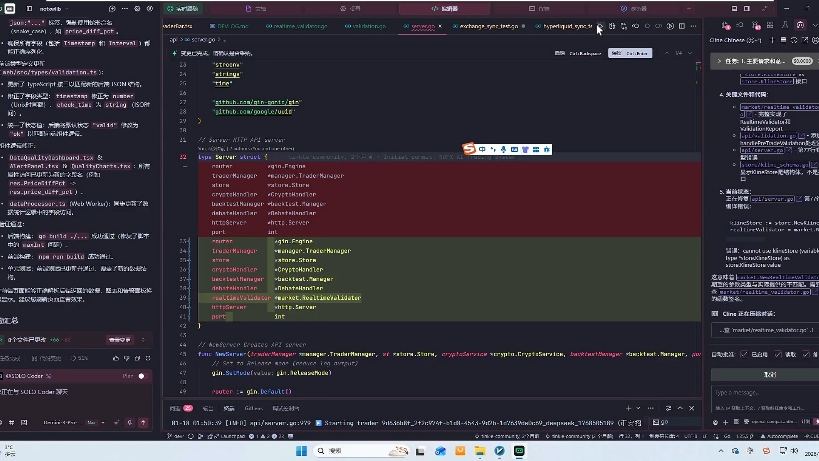Image resolution: width=819 pixels, height=461 pixels.
Task: Click the Autocomplete status bar item
Action: (x=779, y=436)
